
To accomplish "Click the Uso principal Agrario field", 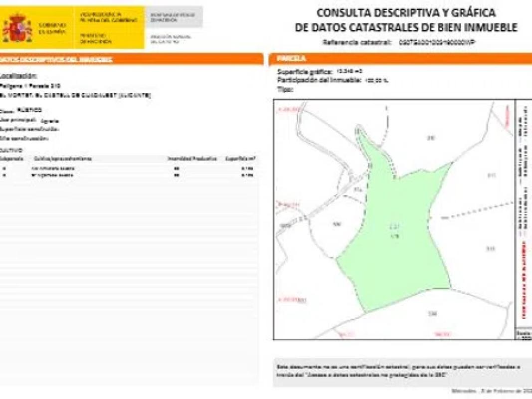I will pos(31,121).
